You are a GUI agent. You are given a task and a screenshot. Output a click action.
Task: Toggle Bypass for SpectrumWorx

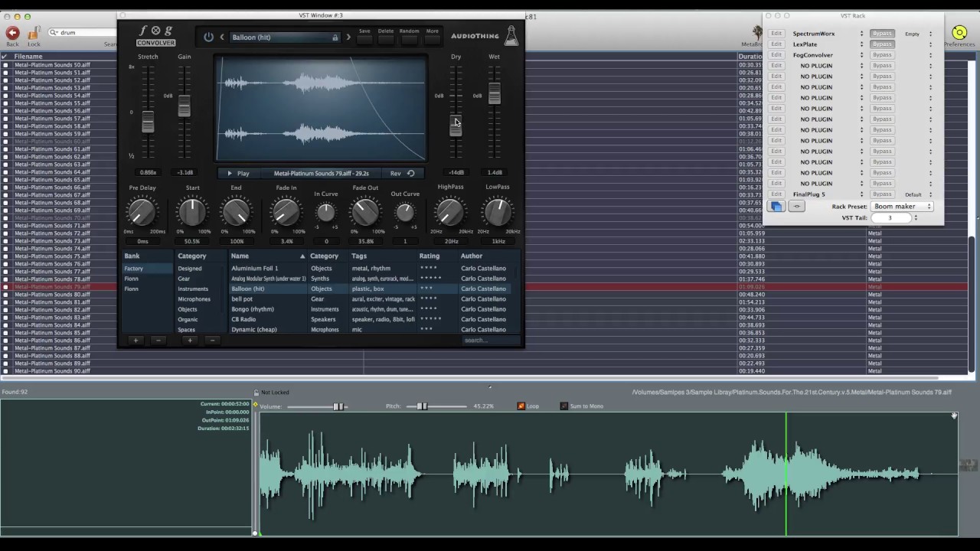tap(882, 34)
